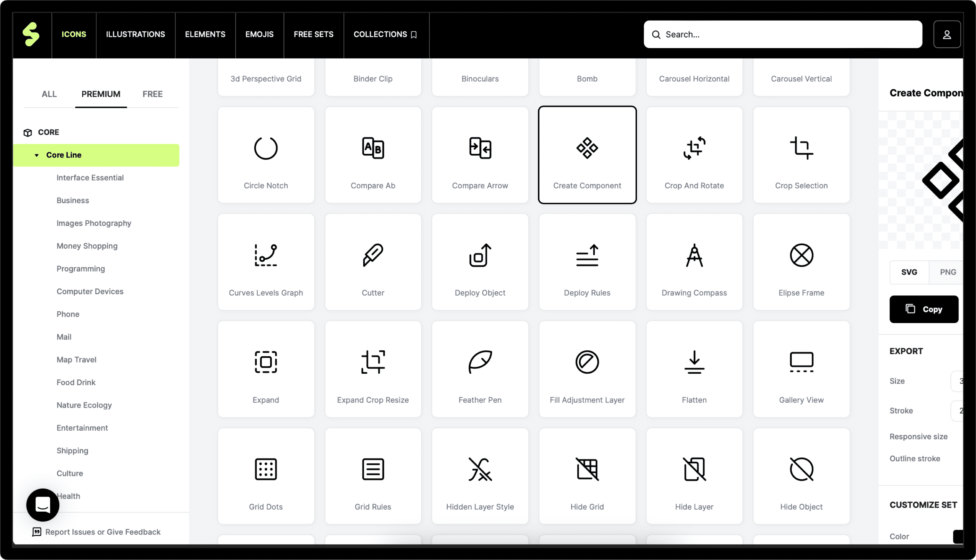Open the Interface Essential category
Viewport: 976px width, 560px height.
click(x=90, y=178)
